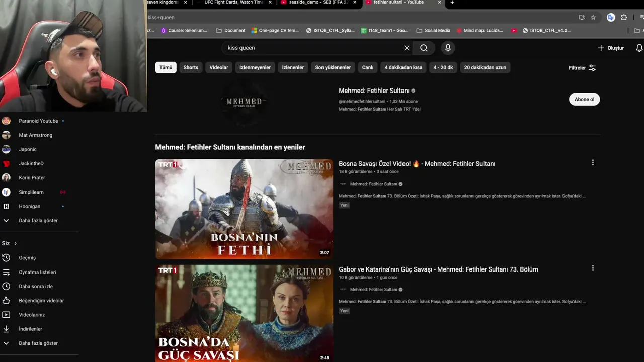The width and height of the screenshot is (644, 362).
Task: Close the fetihler sultani YouTube tab
Action: pos(439,3)
